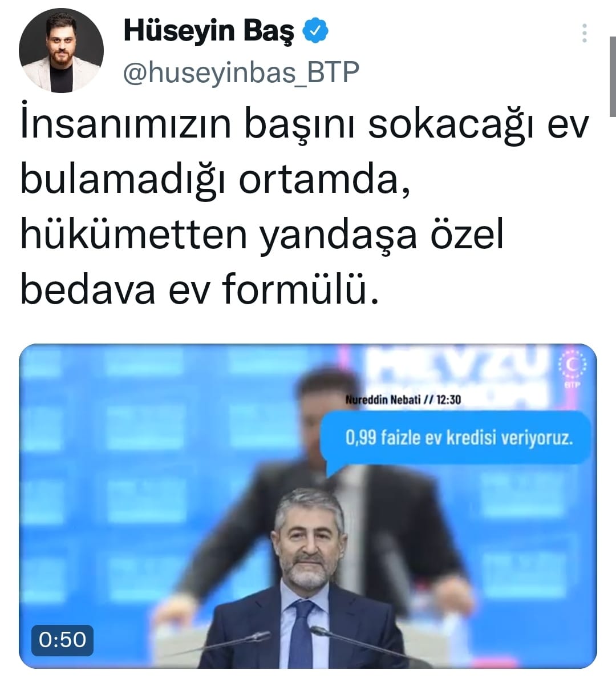Click the display name Hüseyin Baş
This screenshot has height=682, width=616.
(209, 30)
